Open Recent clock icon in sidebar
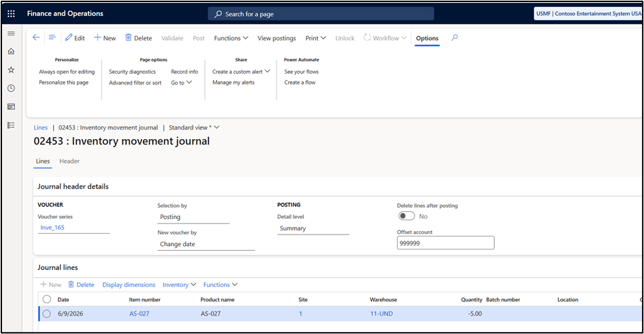Viewport: 644px width, 334px height. pos(11,88)
